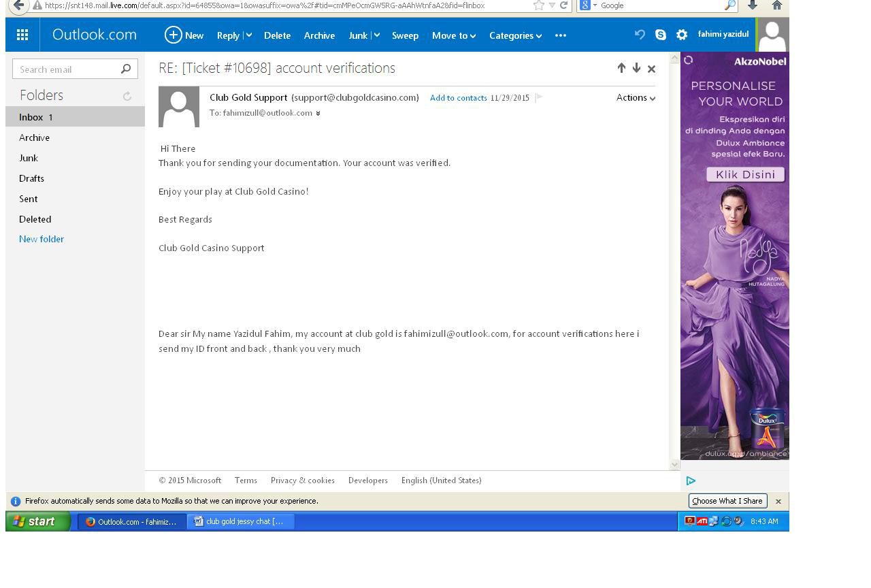Click the browser search magnifier
Image resolution: width=871 pixels, height=588 pixels.
pos(729,5)
